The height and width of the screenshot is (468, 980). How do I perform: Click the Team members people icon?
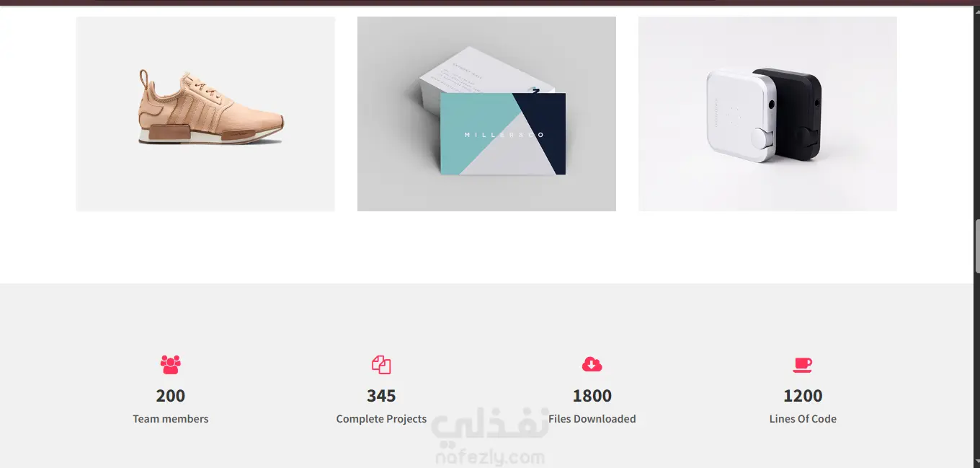coord(171,364)
